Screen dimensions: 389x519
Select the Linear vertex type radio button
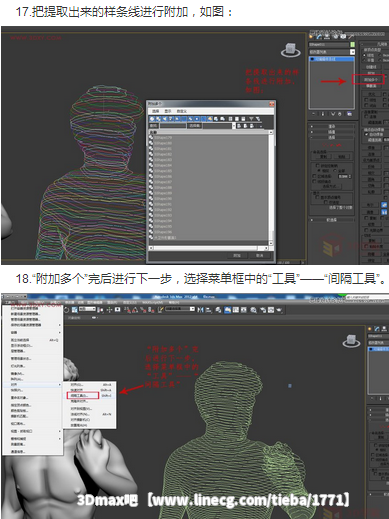click(365, 55)
